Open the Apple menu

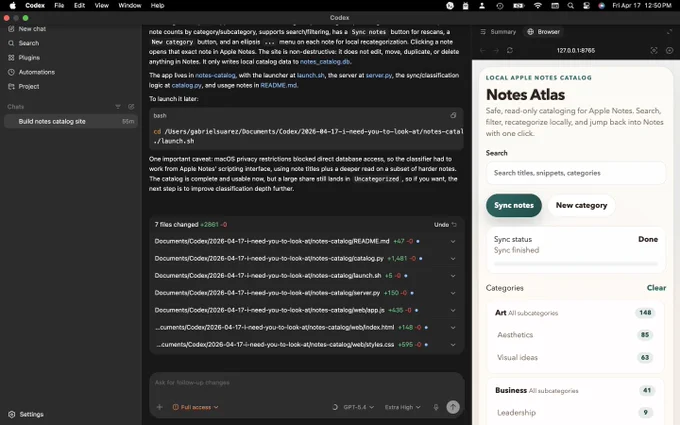[x=12, y=6]
